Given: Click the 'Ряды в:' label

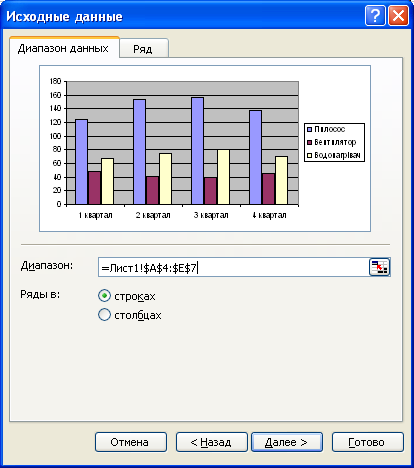Looking at the screenshot, I should pos(40,294).
